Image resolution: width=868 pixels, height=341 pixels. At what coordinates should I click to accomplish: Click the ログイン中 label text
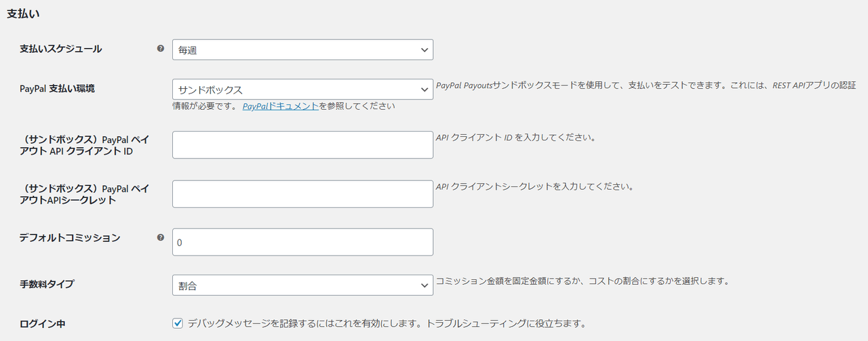[42, 323]
